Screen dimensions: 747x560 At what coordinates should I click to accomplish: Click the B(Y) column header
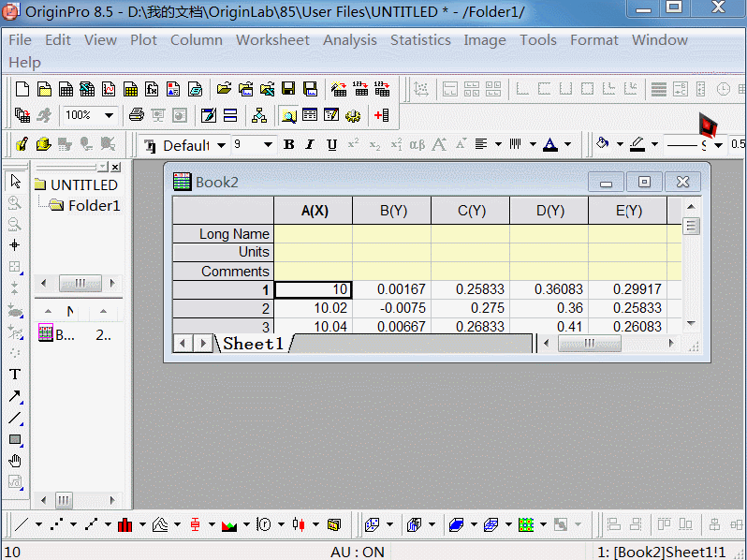392,211
